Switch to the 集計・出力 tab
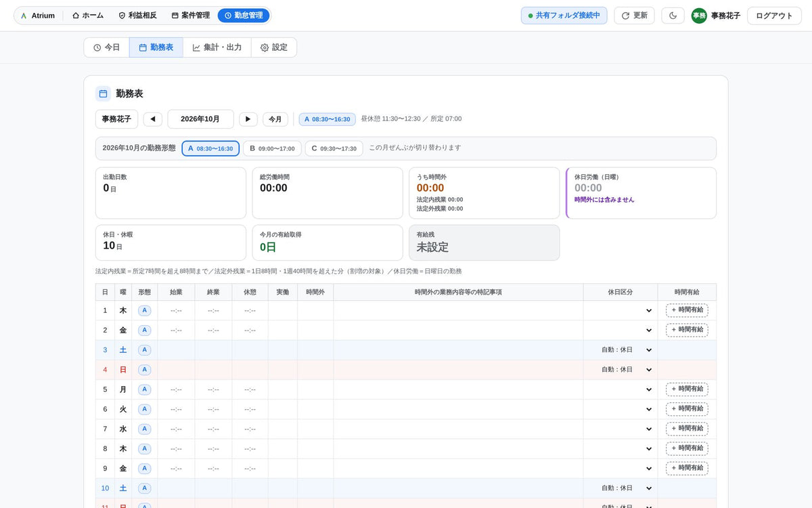The width and height of the screenshot is (812, 508). (x=217, y=47)
